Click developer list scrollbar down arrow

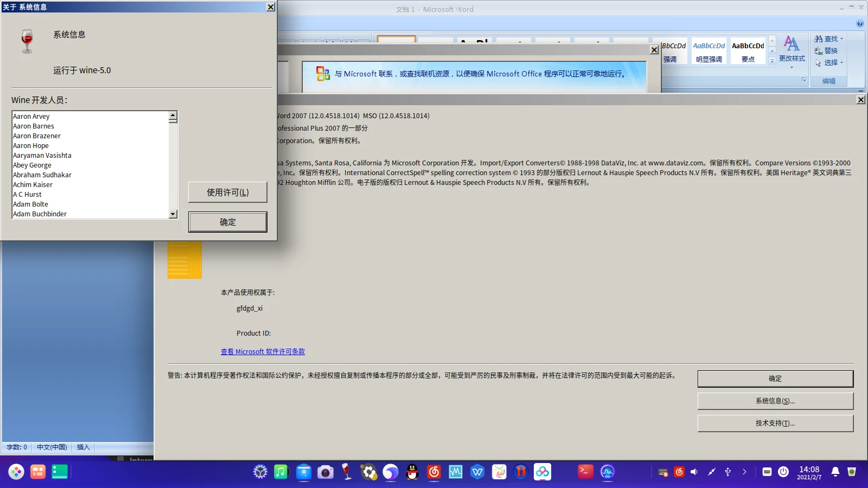[x=173, y=214]
